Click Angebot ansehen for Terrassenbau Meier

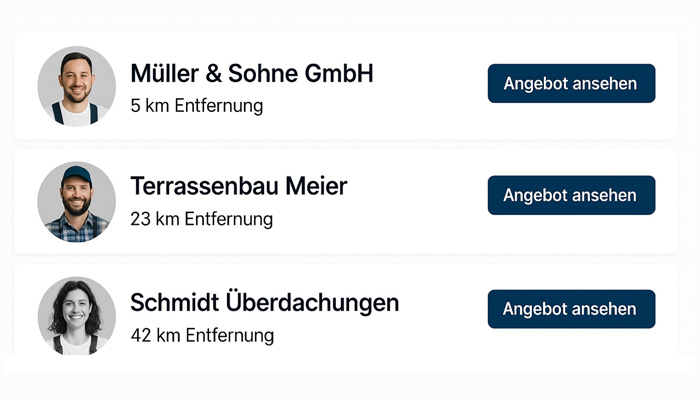point(571,195)
